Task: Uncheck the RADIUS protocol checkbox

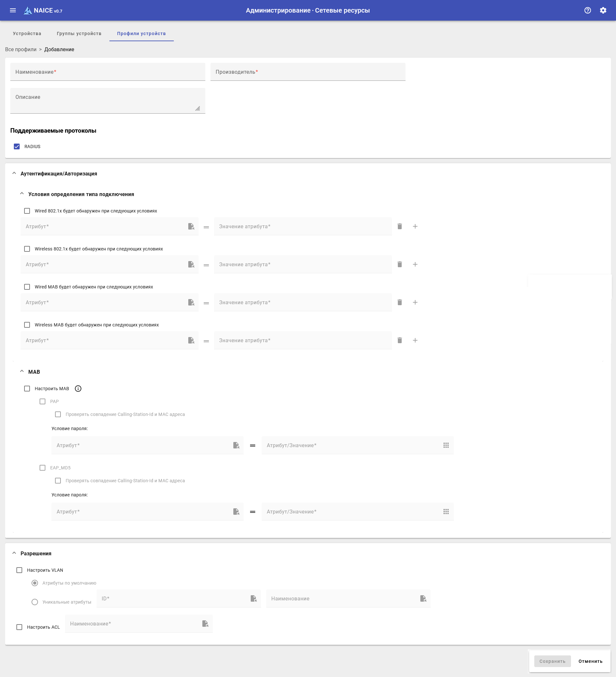Action: (17, 146)
